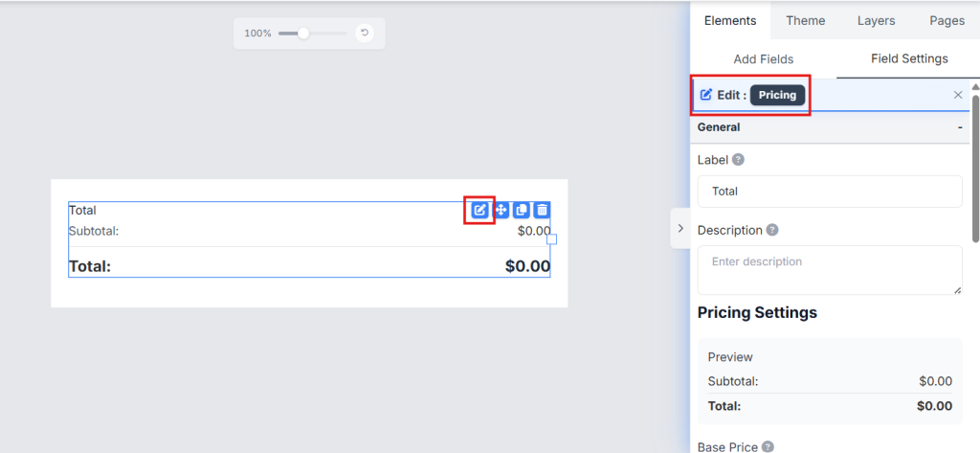This screenshot has height=453, width=980.
Task: Open the Layers tab
Action: (876, 20)
